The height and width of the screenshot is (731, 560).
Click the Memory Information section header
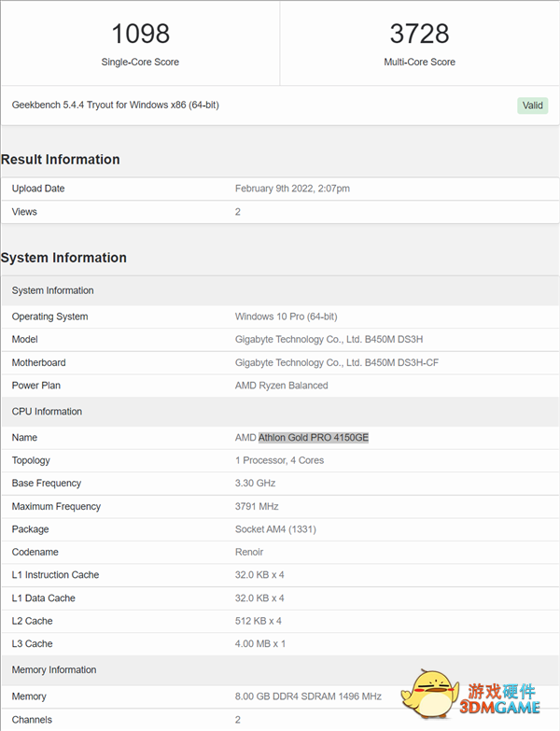tap(280, 670)
